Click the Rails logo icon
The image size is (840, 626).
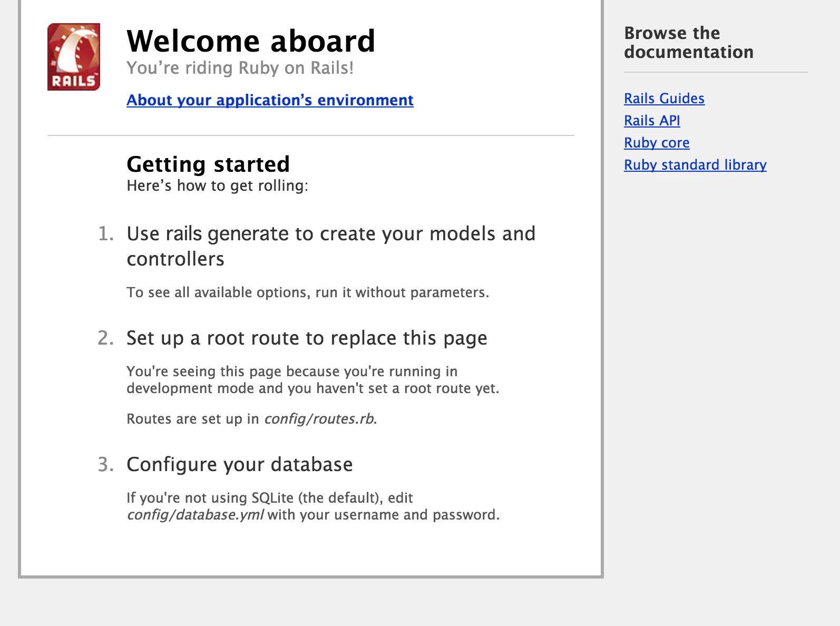pos(74,57)
